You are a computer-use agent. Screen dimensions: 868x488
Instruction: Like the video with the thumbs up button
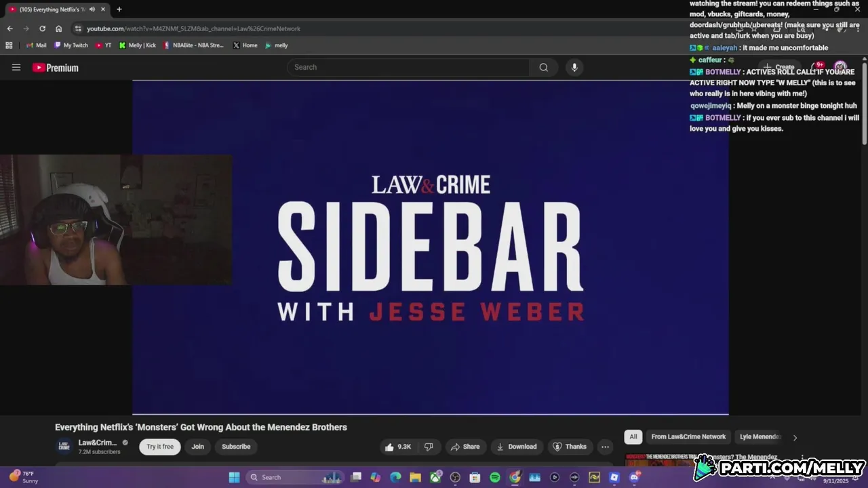[x=398, y=447]
